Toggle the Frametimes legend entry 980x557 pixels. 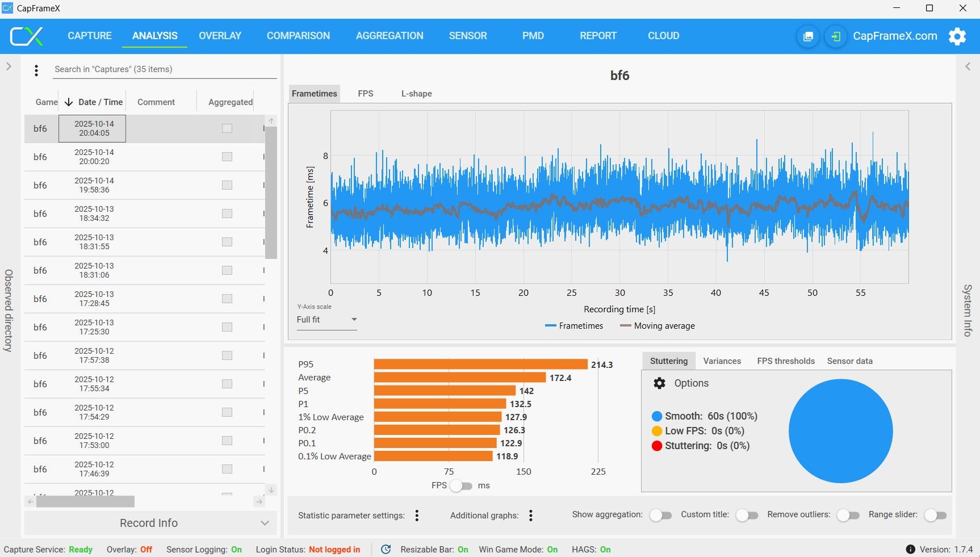pos(574,326)
